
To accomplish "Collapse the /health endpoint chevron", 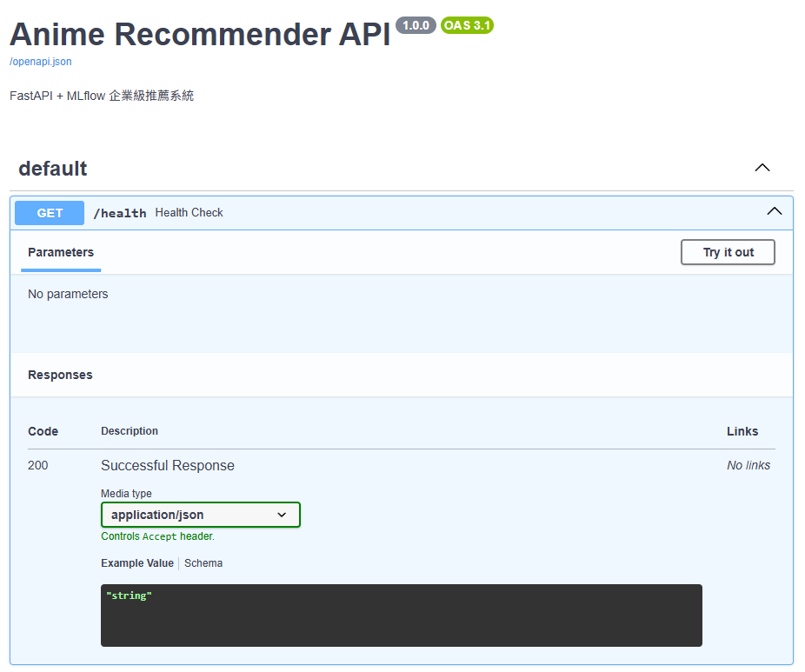I will 775,211.
